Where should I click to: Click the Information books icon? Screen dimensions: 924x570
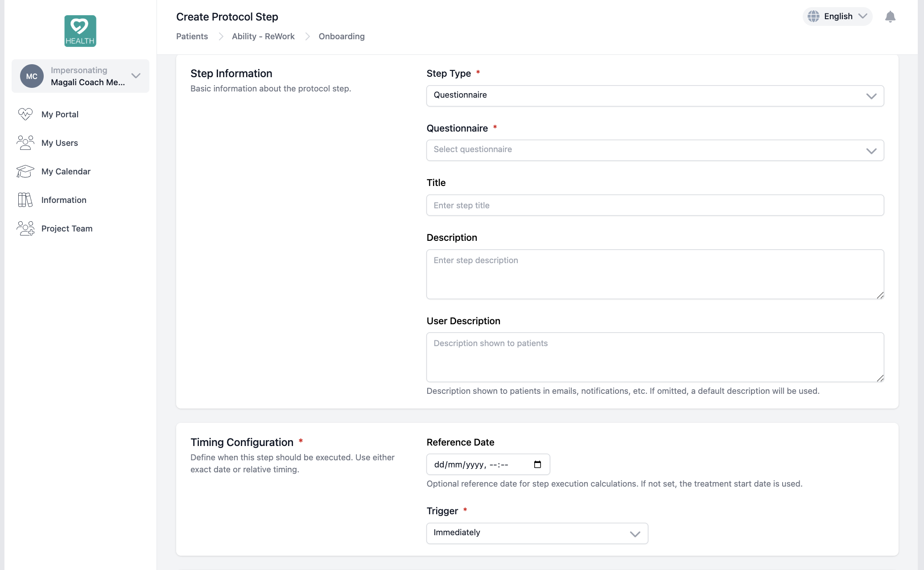(x=25, y=200)
